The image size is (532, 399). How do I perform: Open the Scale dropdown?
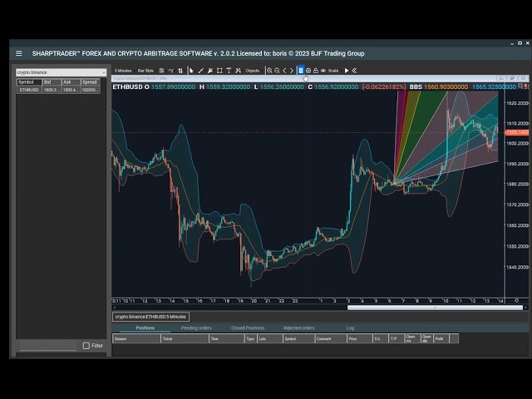[333, 71]
